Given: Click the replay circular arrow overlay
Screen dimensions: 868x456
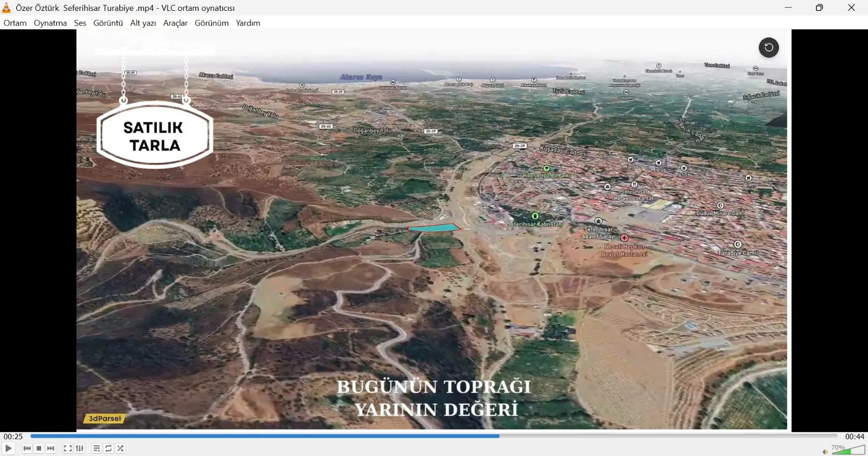Looking at the screenshot, I should click(x=769, y=47).
